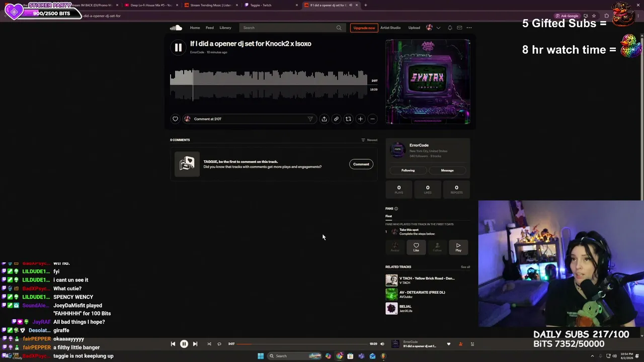Viewport: 644px width, 362px height.
Task: Open the Fans info icon
Action: coord(396,209)
